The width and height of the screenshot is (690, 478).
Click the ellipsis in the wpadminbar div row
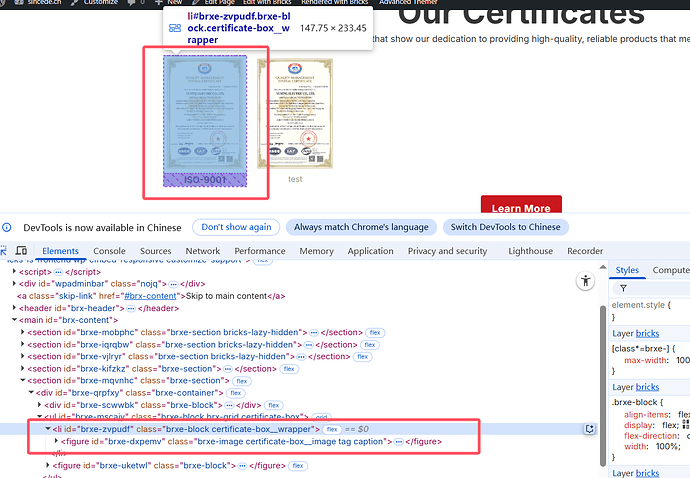coord(173,284)
